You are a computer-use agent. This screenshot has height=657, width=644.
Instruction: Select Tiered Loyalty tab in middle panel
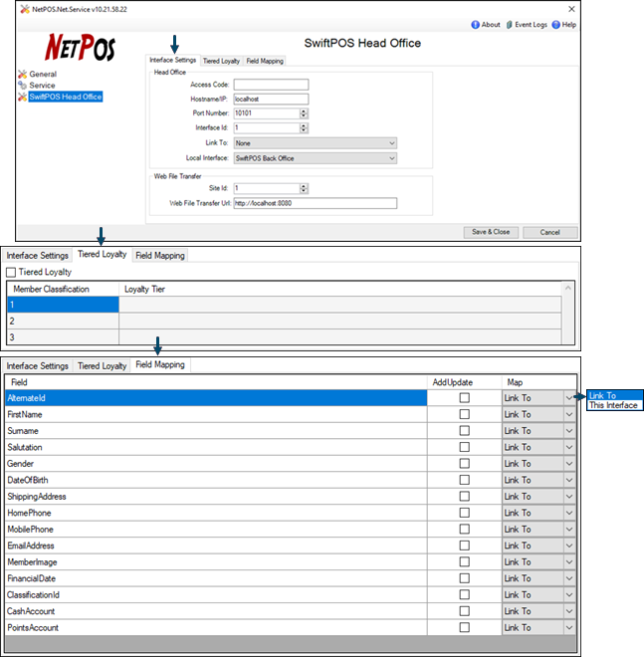pos(103,254)
